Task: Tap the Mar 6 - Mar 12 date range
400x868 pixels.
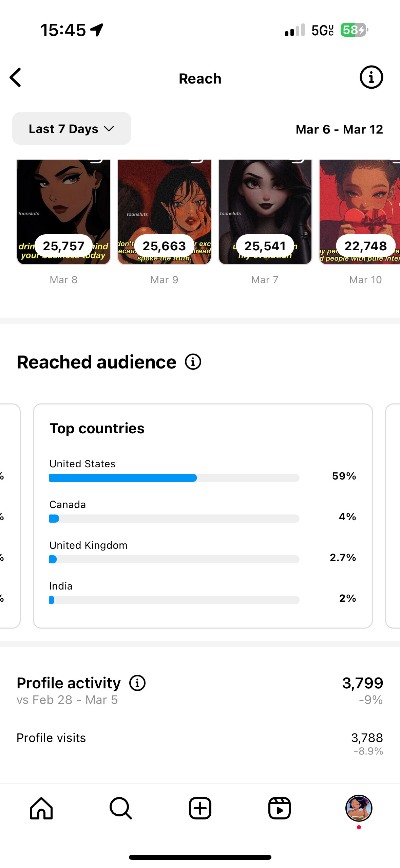Action: pos(339,129)
